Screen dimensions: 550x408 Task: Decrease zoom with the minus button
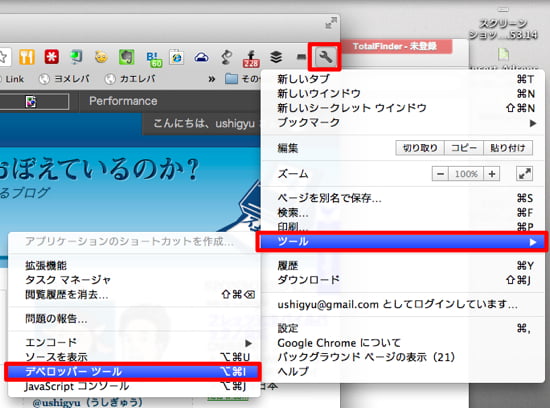[x=440, y=174]
